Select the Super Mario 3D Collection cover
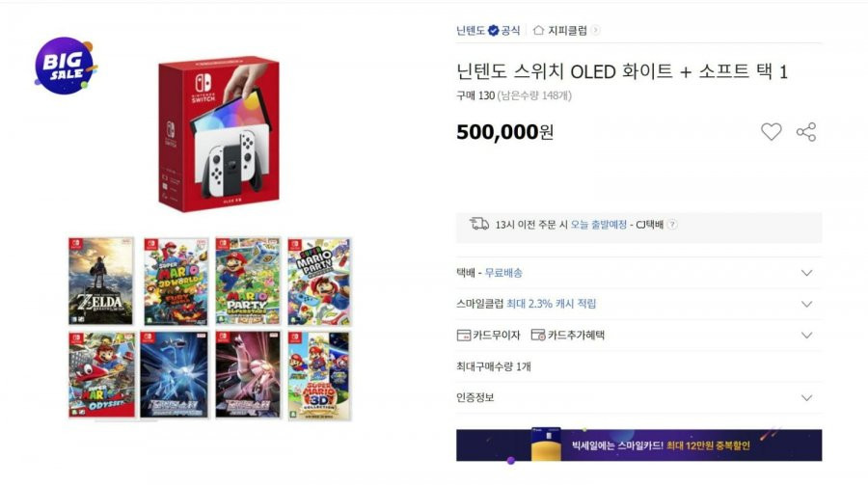 (x=319, y=375)
